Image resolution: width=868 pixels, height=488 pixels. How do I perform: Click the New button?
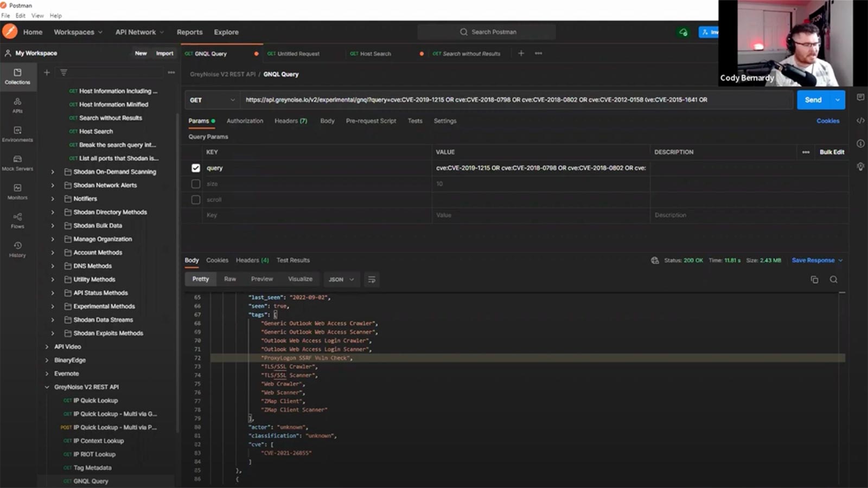pos(141,53)
